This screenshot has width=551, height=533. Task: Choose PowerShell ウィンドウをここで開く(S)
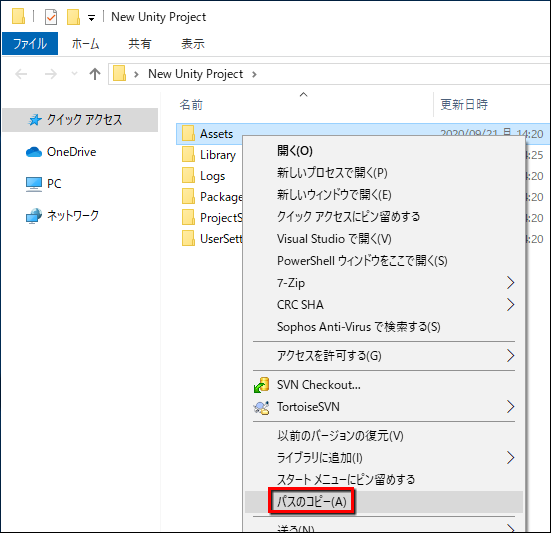coord(362,261)
